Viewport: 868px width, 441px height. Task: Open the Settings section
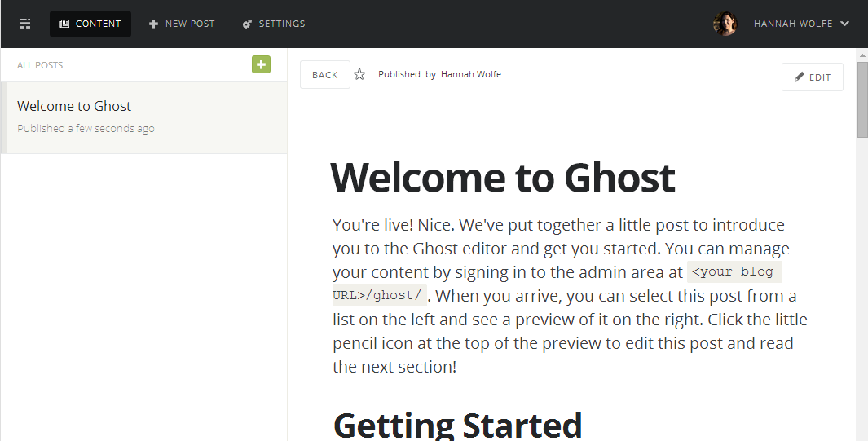pos(274,24)
